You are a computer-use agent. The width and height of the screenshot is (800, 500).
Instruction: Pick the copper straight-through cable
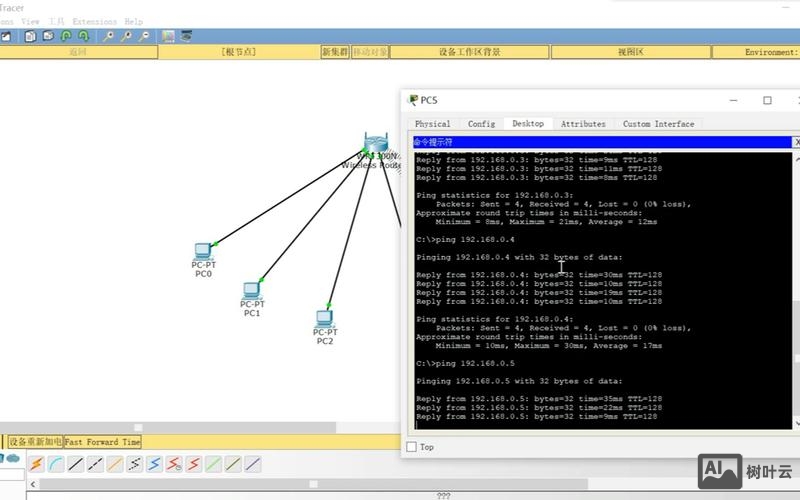click(76, 464)
